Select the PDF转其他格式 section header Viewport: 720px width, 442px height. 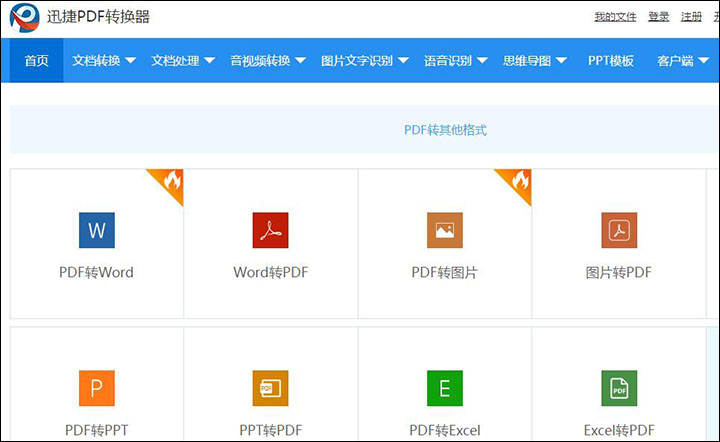445,130
